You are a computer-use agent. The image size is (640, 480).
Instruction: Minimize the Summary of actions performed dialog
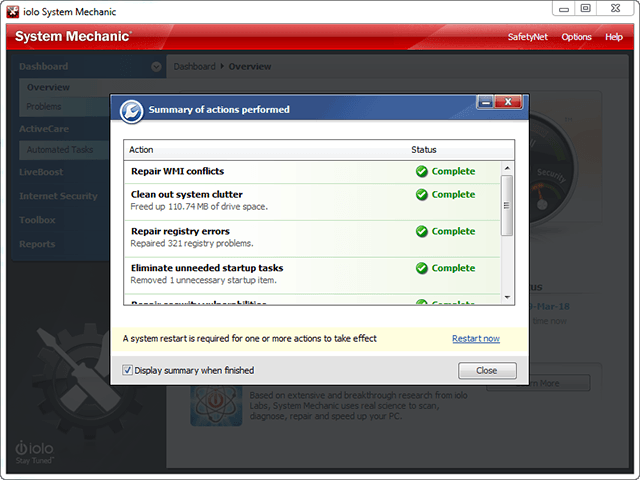click(485, 102)
